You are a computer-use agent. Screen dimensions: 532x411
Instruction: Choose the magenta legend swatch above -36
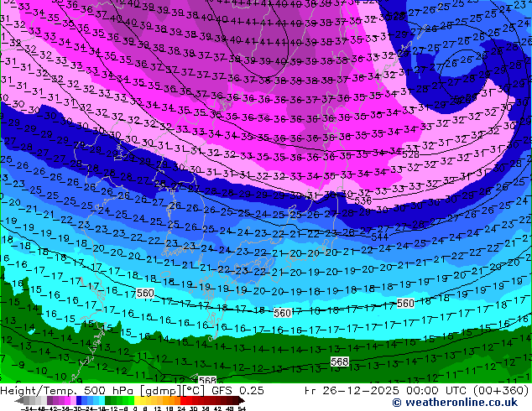pos(67,400)
